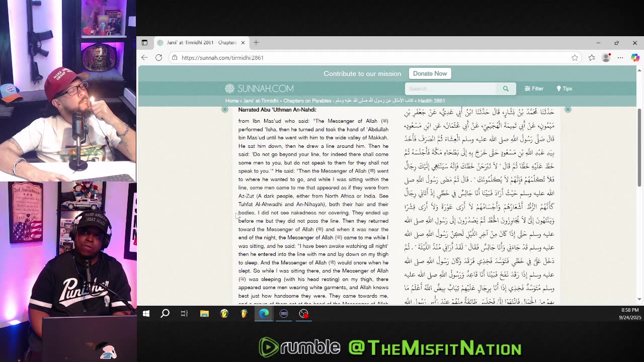644x362 pixels.
Task: Open the favorites list icon
Action: 592,58
